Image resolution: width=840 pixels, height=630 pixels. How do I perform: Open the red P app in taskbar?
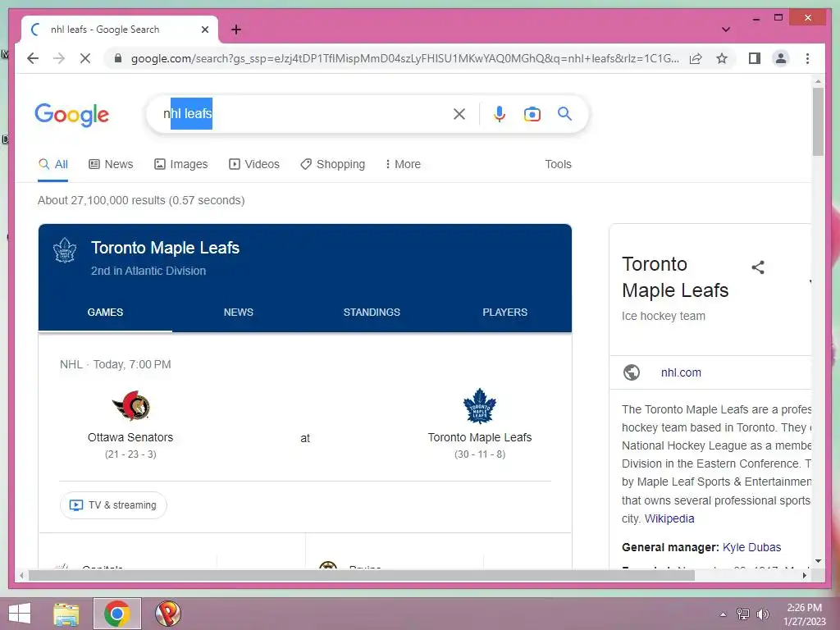click(167, 614)
